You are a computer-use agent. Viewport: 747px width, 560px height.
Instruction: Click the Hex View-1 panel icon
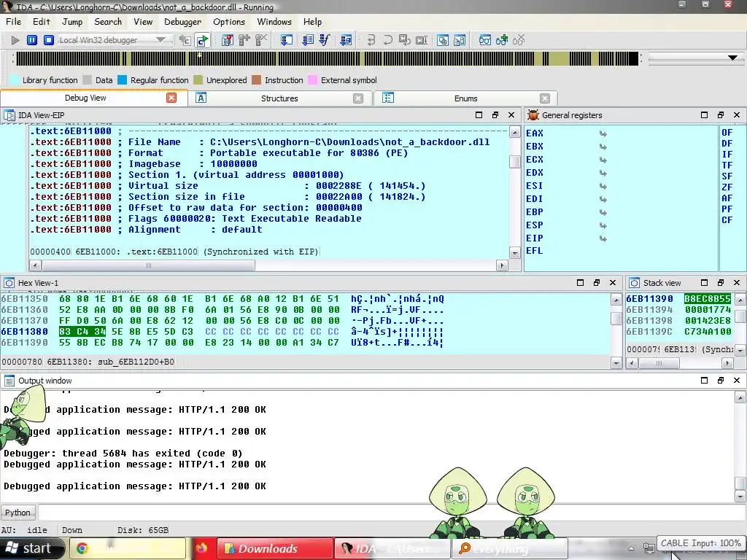click(x=9, y=283)
